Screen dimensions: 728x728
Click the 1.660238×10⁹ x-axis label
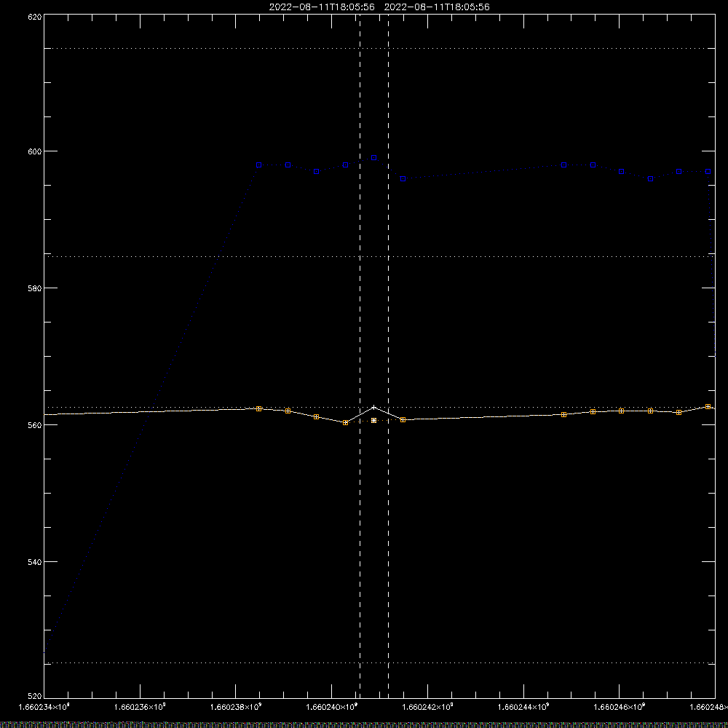(237, 707)
